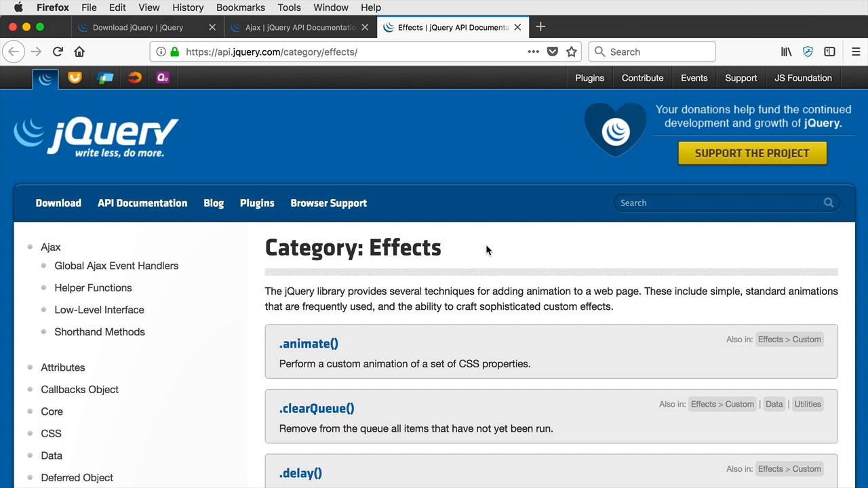Click the jQuery logo
This screenshot has width=868, height=488.
click(96, 138)
